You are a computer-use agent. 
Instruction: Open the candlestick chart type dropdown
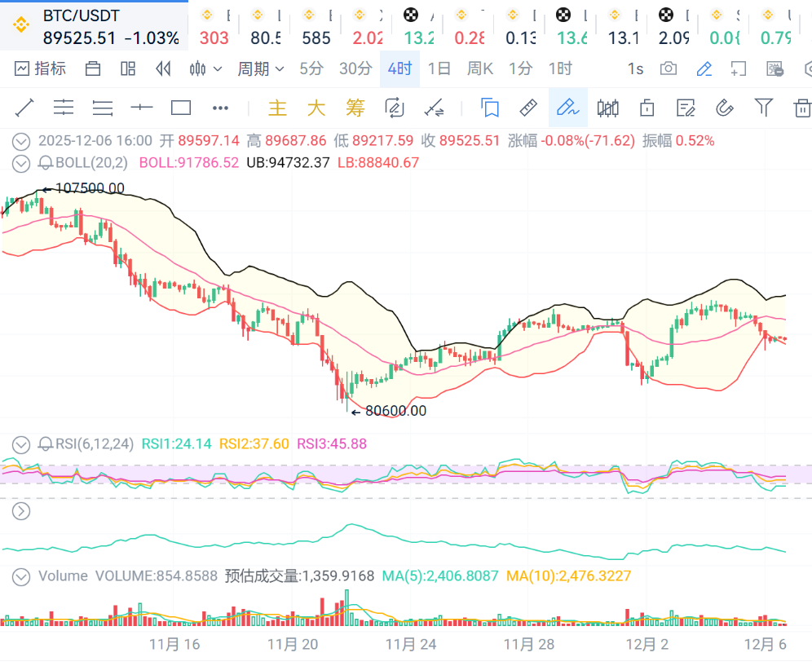click(x=205, y=68)
